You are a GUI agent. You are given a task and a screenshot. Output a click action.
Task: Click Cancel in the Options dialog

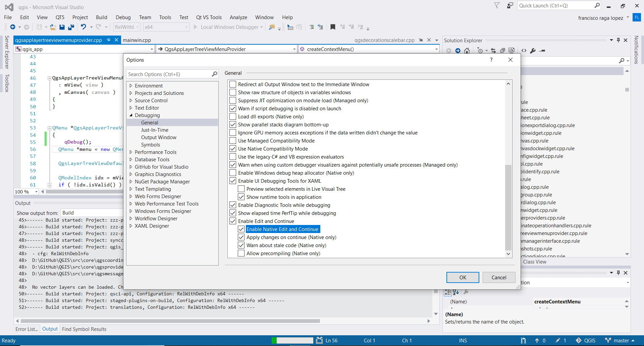(499, 278)
